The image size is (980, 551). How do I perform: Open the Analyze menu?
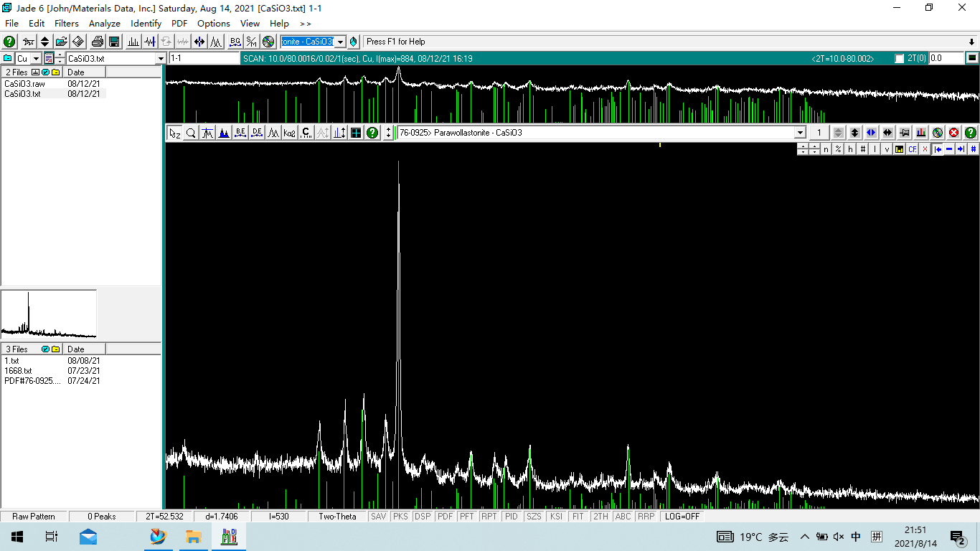(105, 24)
